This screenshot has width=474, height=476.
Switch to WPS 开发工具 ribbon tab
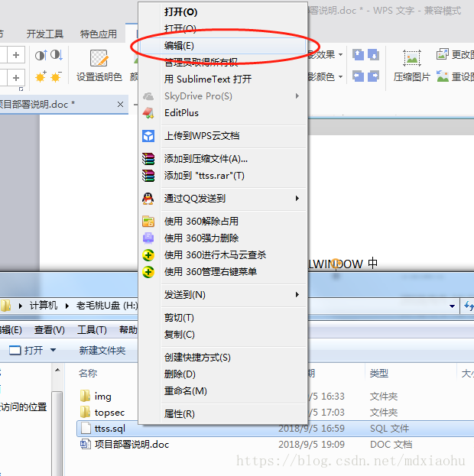tap(44, 34)
